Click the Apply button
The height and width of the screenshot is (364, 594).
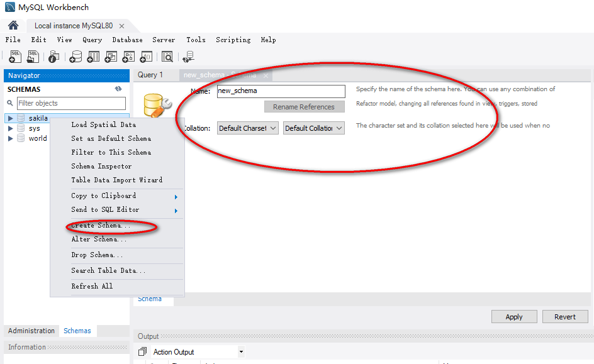(x=514, y=316)
